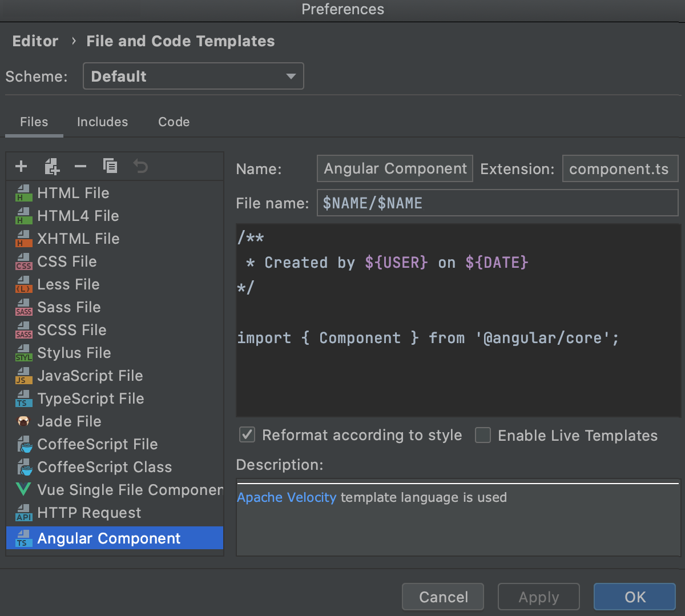Remove the selected template with the minus icon
Screen dimensions: 685x616
[x=80, y=166]
